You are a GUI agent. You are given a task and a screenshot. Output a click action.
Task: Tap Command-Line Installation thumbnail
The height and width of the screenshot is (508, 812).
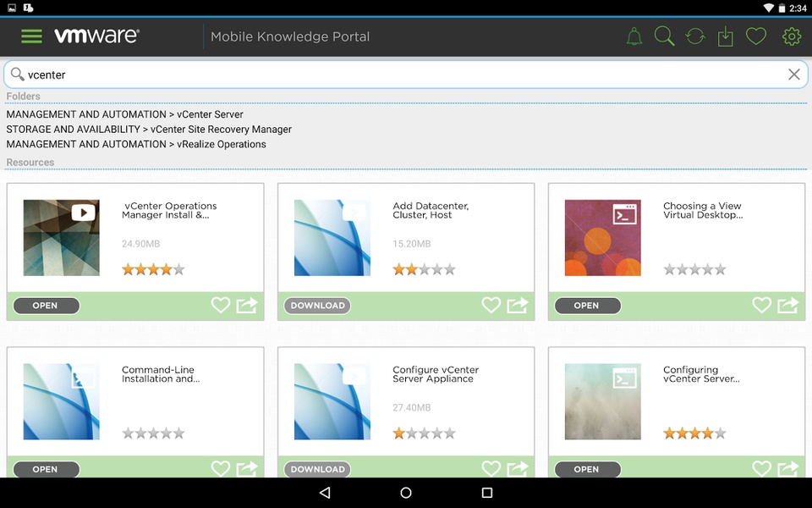pyautogui.click(x=61, y=401)
